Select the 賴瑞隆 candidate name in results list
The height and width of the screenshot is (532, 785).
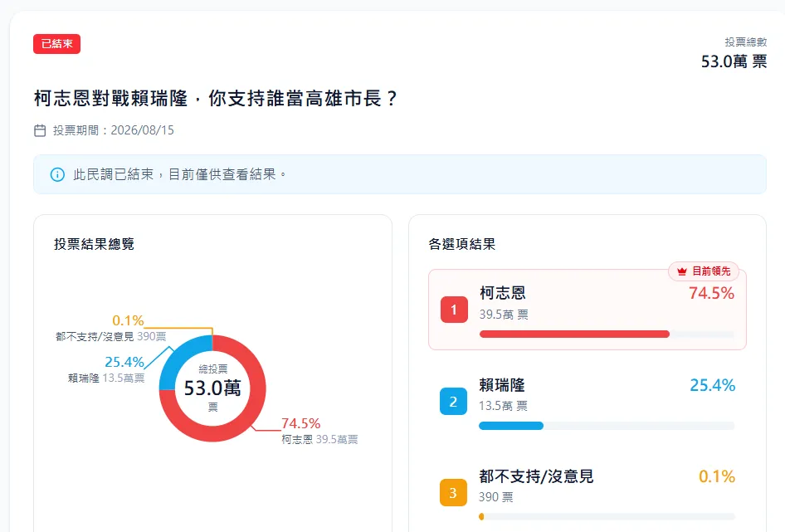(x=502, y=385)
